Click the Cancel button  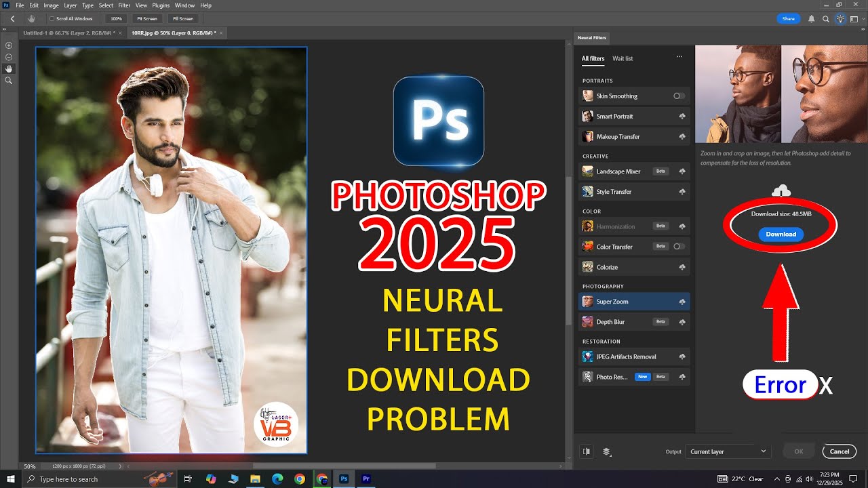839,451
